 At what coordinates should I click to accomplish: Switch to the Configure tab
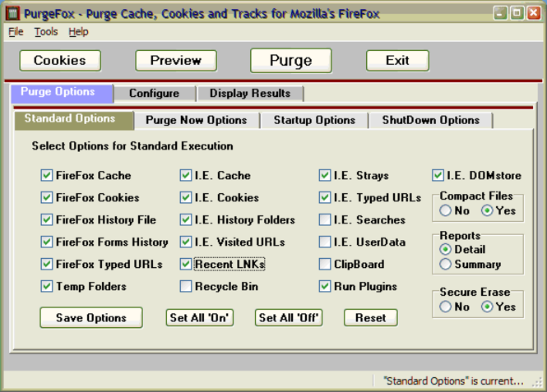154,94
